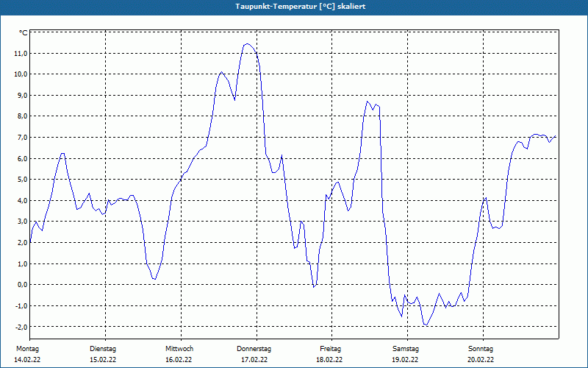Select the 11,0 y-axis value
The image size is (588, 368).
(21, 54)
